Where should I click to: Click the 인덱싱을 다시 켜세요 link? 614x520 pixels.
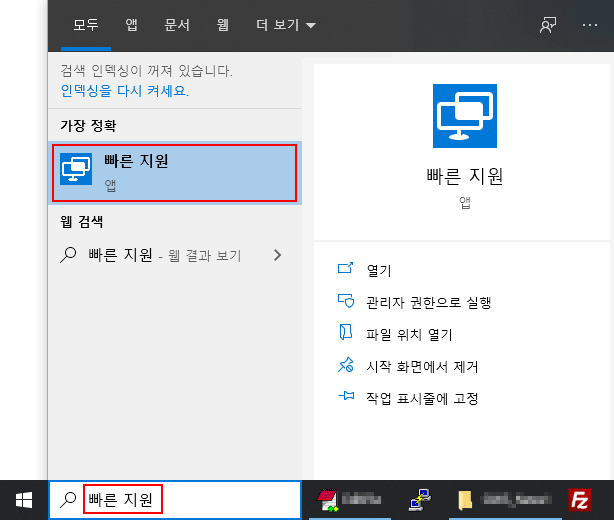(x=124, y=91)
